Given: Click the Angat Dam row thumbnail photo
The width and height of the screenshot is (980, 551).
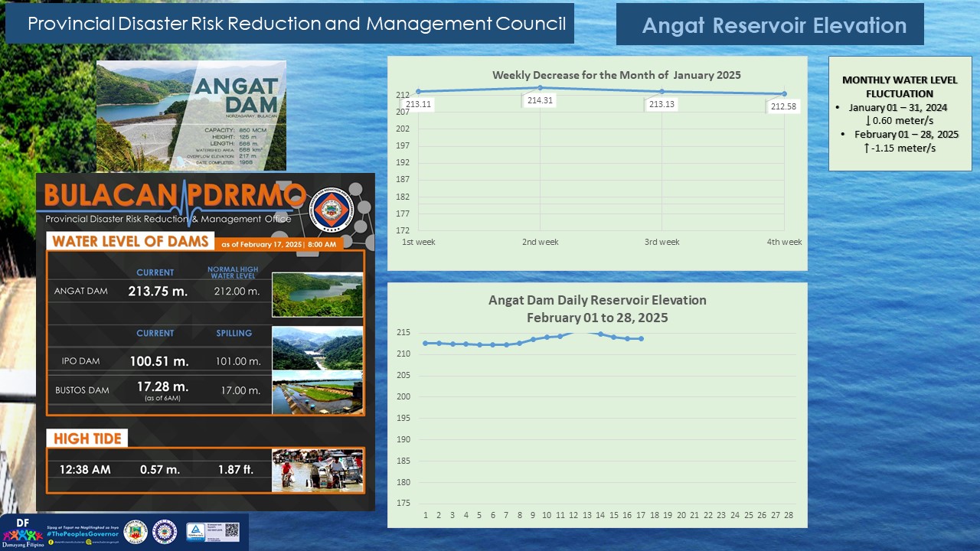Looking at the screenshot, I should 317,295.
